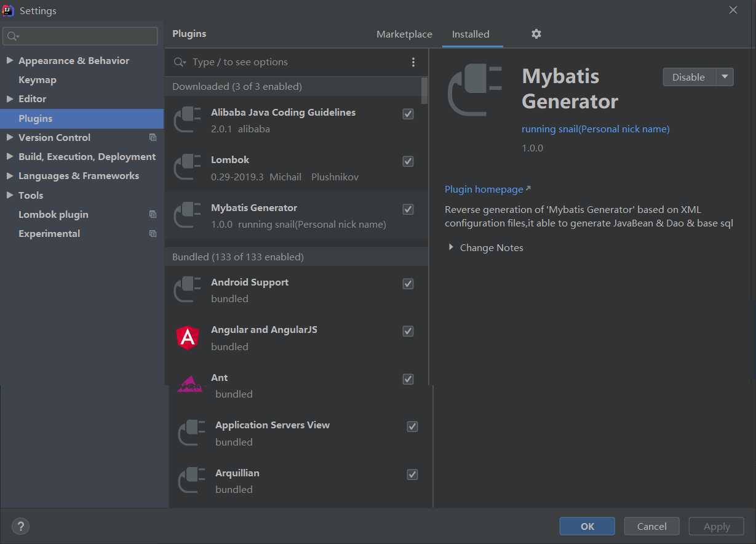Click the Downloaded (3 of 3 enabled) header
The image size is (756, 544).
[x=237, y=87]
